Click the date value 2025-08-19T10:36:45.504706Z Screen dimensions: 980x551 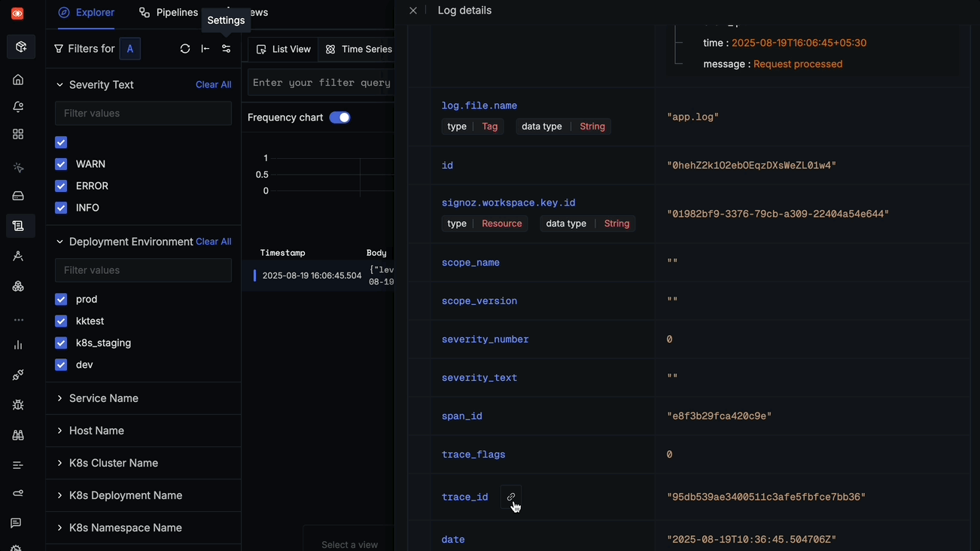752,540
